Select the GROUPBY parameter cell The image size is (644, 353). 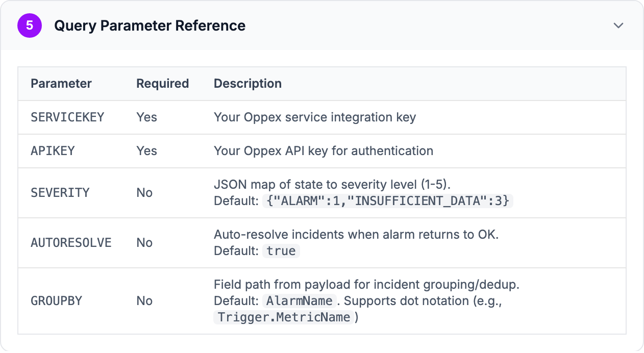(x=56, y=301)
